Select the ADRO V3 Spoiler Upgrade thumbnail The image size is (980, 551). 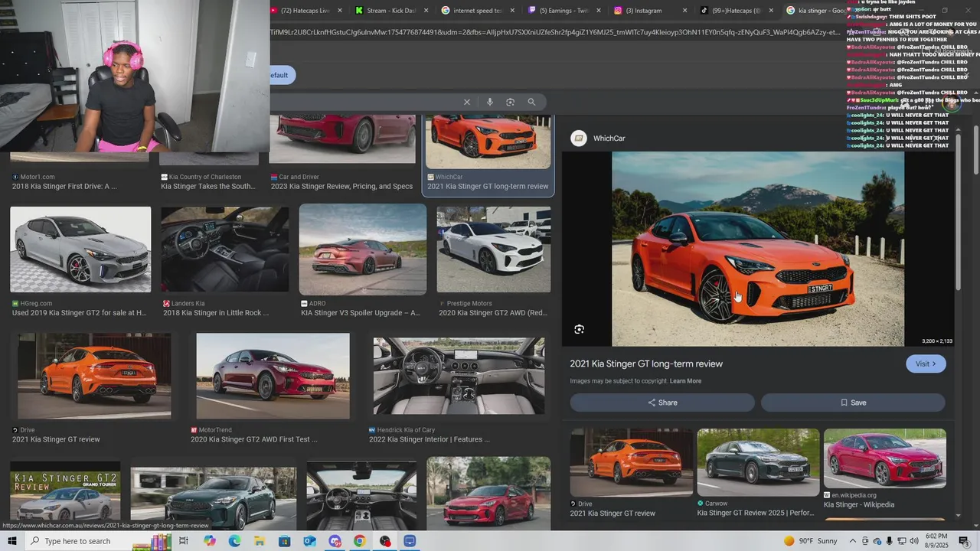(363, 249)
